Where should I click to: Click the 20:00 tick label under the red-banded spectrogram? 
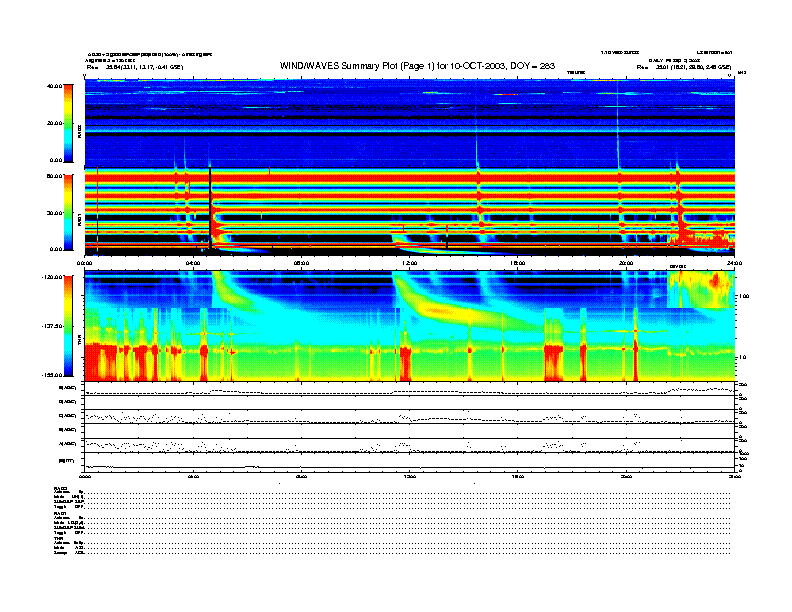click(x=626, y=263)
